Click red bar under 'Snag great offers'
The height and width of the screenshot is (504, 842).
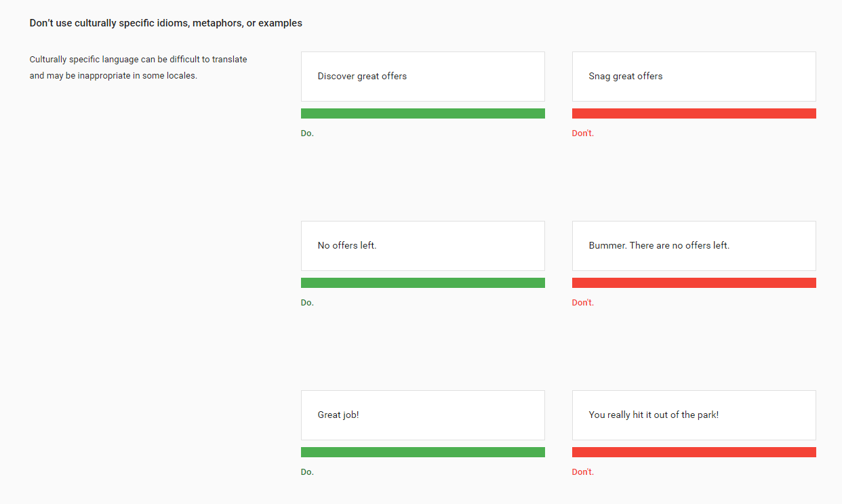(694, 114)
